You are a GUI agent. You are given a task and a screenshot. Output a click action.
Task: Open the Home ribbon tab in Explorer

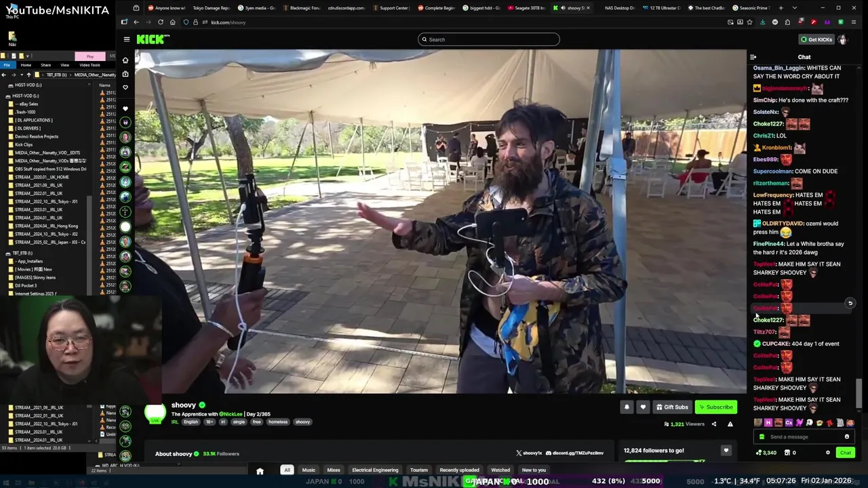[x=26, y=65]
